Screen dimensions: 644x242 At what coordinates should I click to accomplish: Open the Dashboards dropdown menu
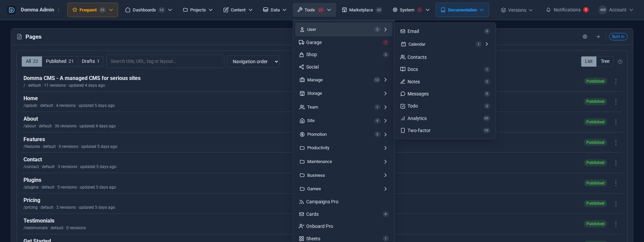click(x=149, y=10)
